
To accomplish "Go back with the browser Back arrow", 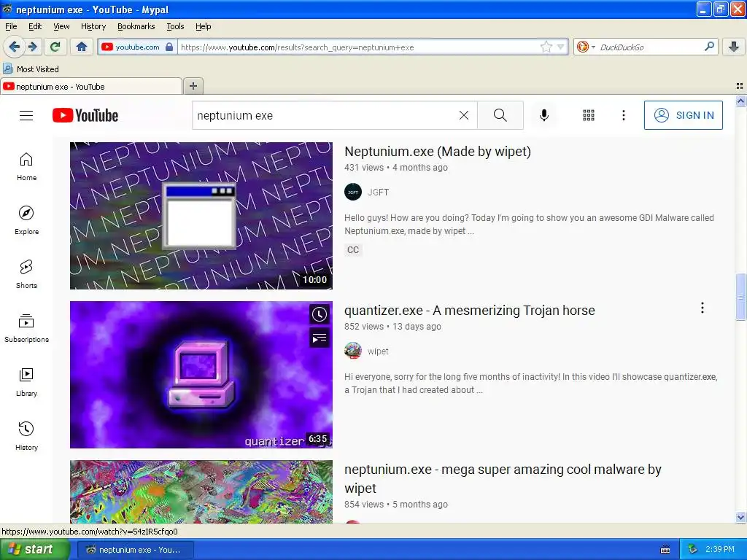I will pyautogui.click(x=15, y=47).
